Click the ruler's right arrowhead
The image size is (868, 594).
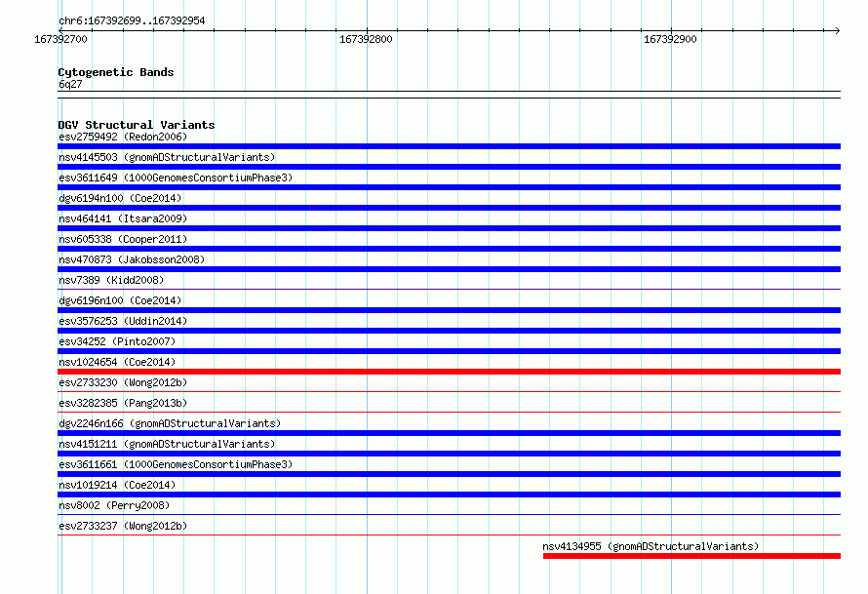pos(837,30)
